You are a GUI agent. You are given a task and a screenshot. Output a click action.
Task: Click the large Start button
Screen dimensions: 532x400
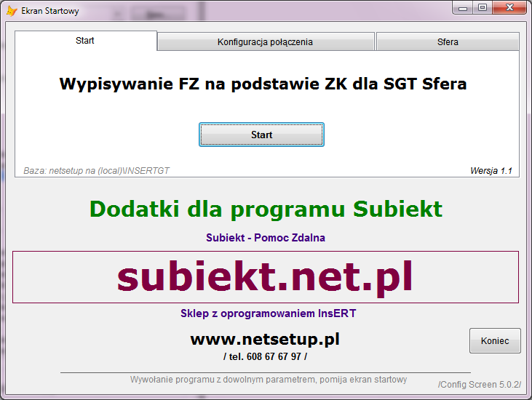click(x=261, y=135)
